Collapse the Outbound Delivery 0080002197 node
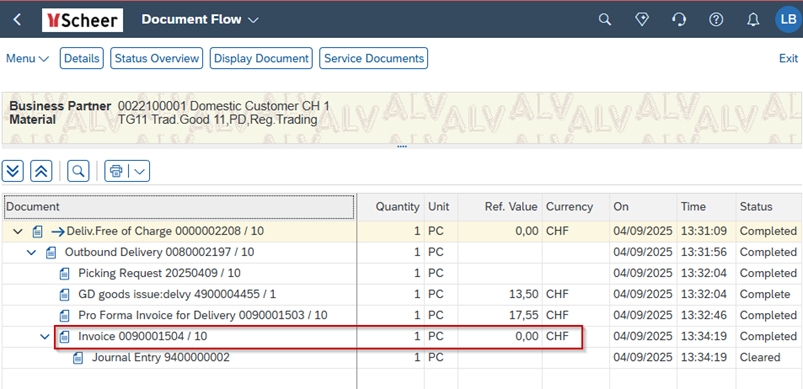This screenshot has height=389, width=803. pos(32,252)
